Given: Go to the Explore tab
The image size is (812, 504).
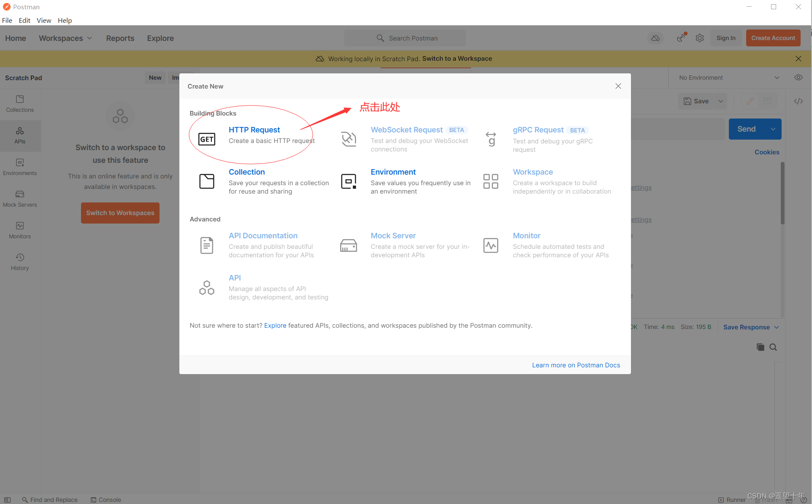Looking at the screenshot, I should click(x=160, y=38).
